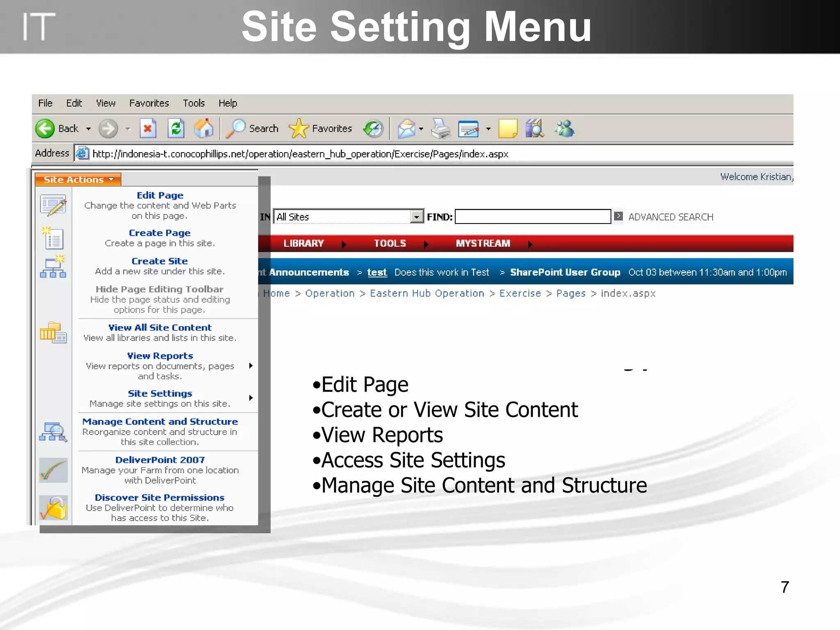
Task: Open the Edit icon dropdown arrow
Action: (x=488, y=129)
